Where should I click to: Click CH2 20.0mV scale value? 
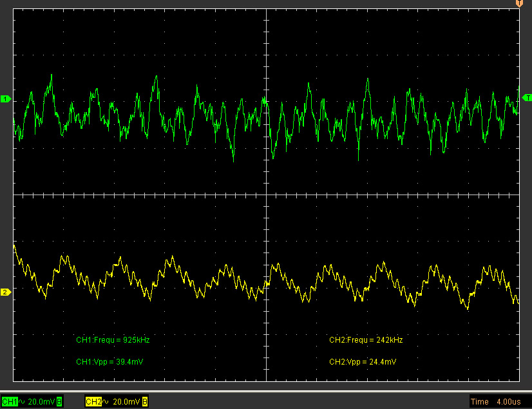tap(126, 402)
